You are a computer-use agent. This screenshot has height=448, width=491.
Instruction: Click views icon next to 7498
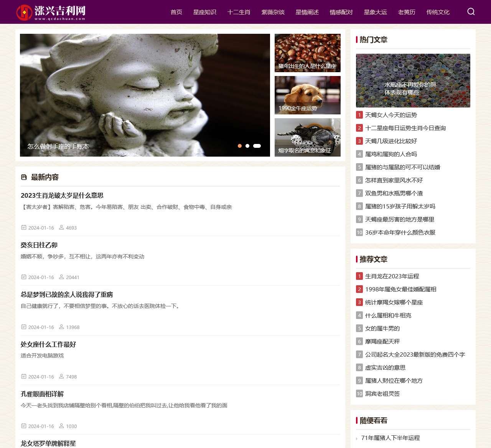point(61,377)
